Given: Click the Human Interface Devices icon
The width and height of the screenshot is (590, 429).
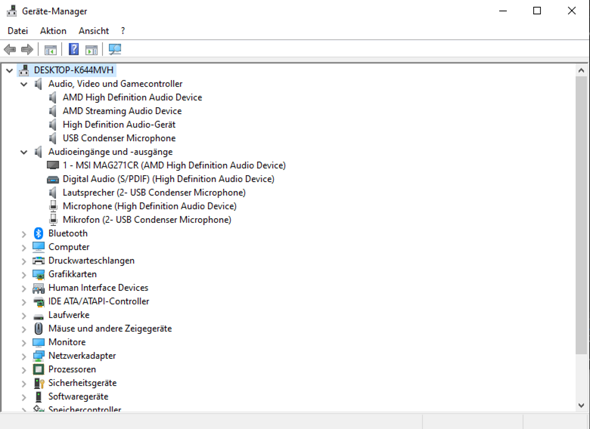Looking at the screenshot, I should [x=38, y=288].
